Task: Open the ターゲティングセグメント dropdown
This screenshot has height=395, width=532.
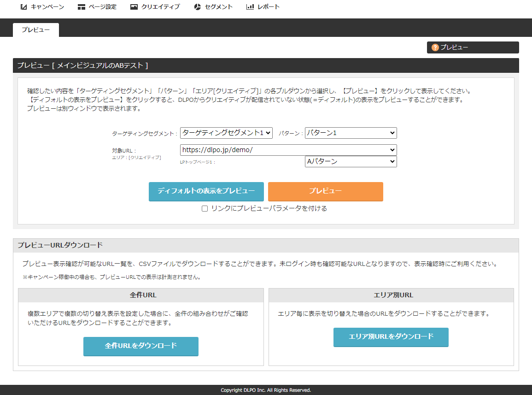Action: [x=226, y=133]
